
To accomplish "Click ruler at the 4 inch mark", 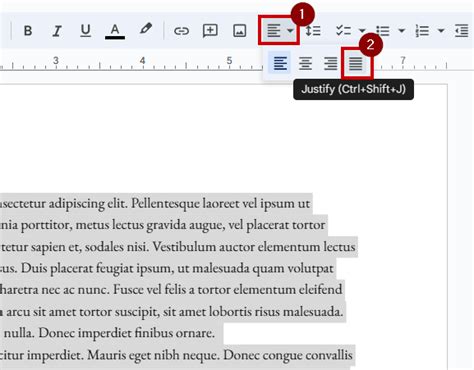I will [142, 61].
